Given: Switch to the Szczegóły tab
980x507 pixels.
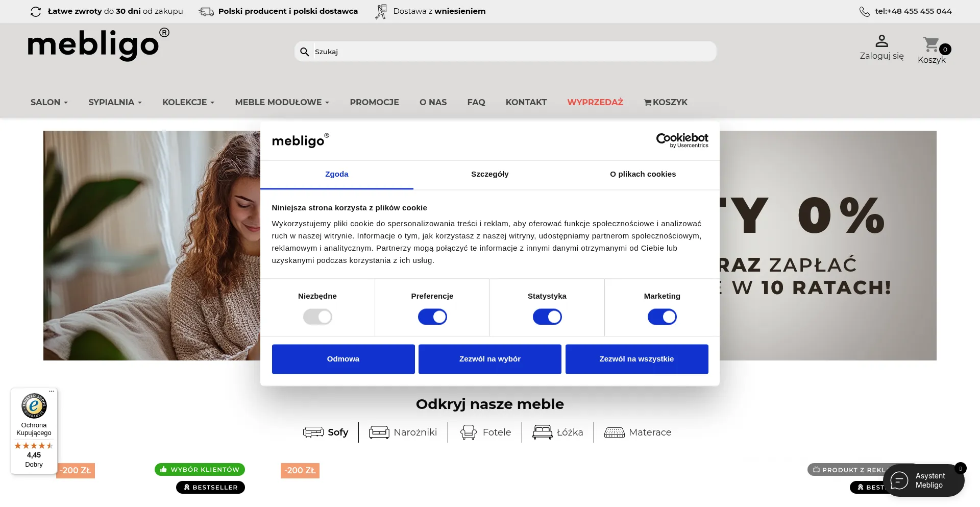Looking at the screenshot, I should coord(490,174).
